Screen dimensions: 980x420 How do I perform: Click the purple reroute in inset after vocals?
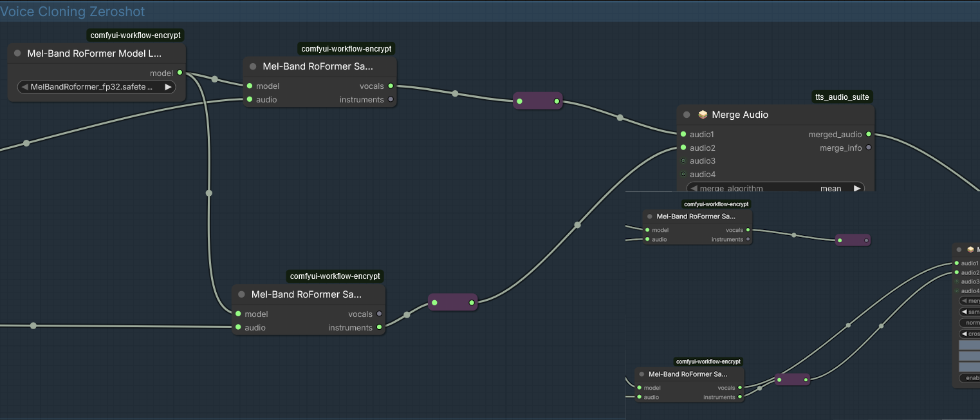(x=853, y=240)
